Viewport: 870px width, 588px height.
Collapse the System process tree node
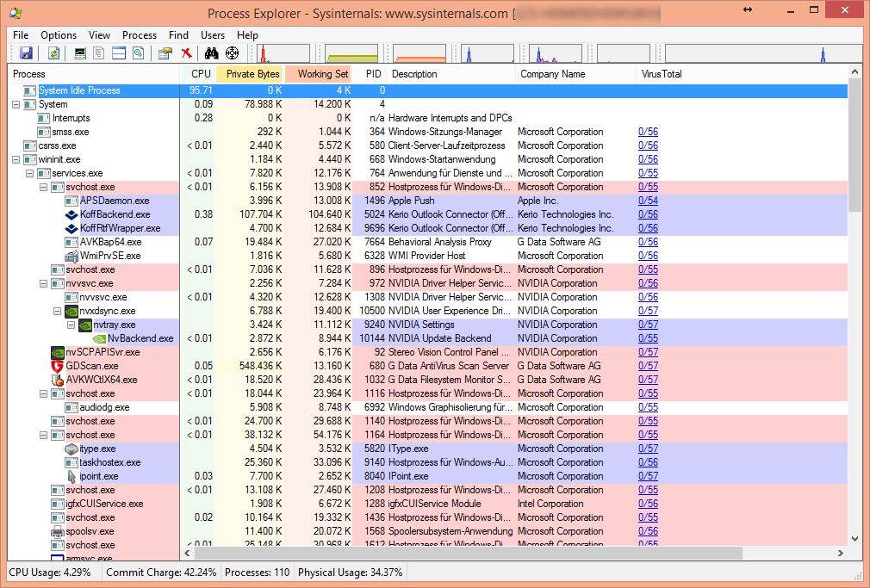coord(16,104)
